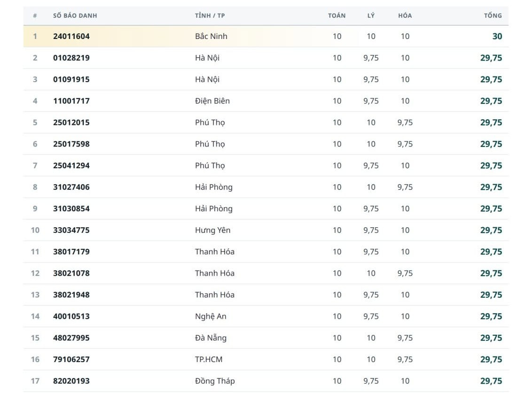Sort by the TỈNH / TP column header

coord(210,15)
